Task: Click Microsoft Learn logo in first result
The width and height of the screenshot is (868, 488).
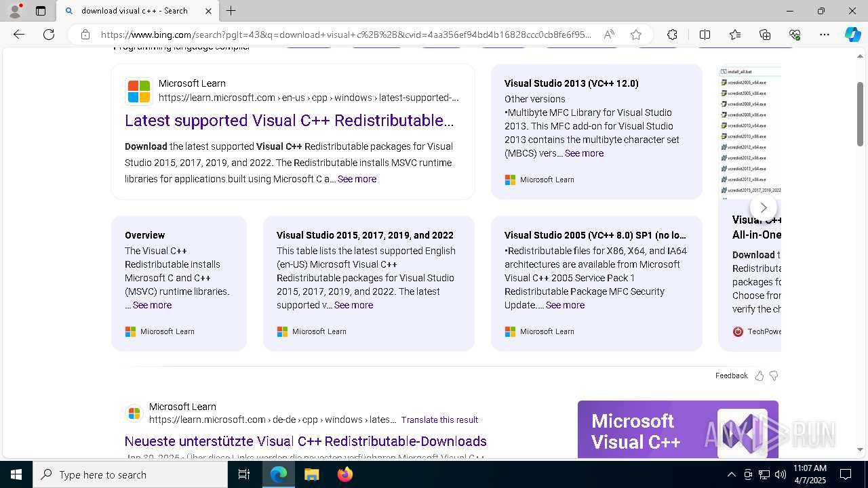Action: click(x=139, y=91)
